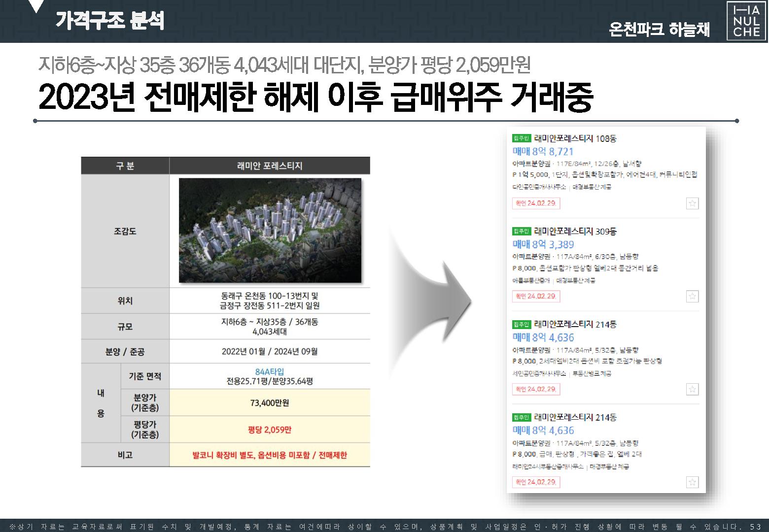This screenshot has height=532, width=769.
Task: Click the P 1억 5,000 description line
Action: 605,175
